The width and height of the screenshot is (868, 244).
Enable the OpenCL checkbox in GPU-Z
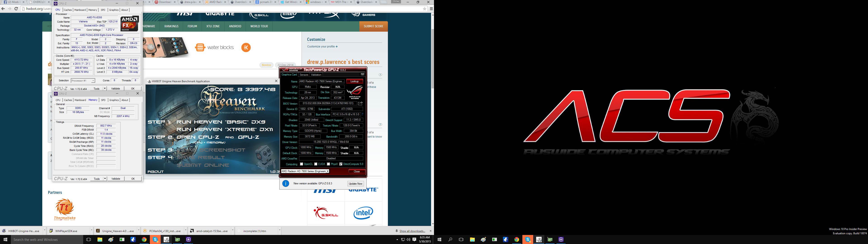pyautogui.click(x=301, y=164)
